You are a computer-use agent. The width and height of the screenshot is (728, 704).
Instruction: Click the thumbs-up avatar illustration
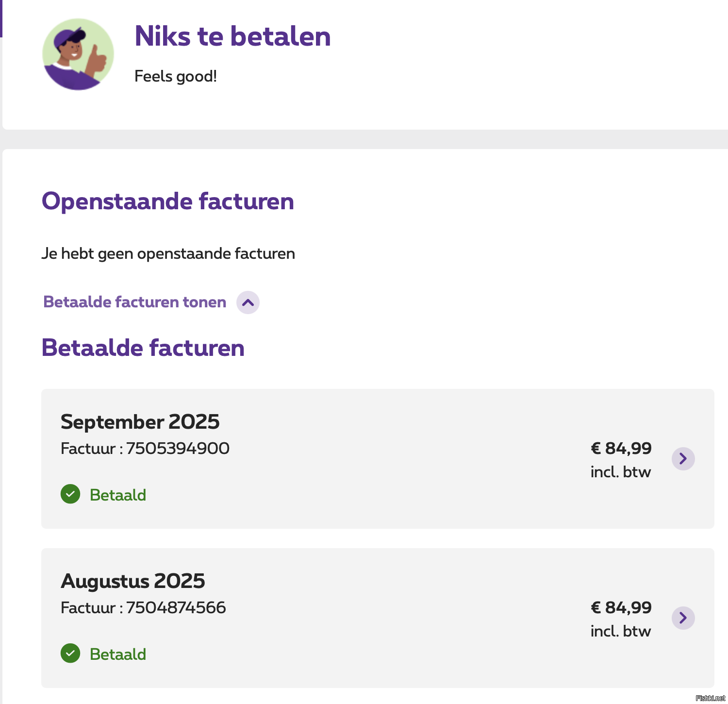tap(78, 54)
